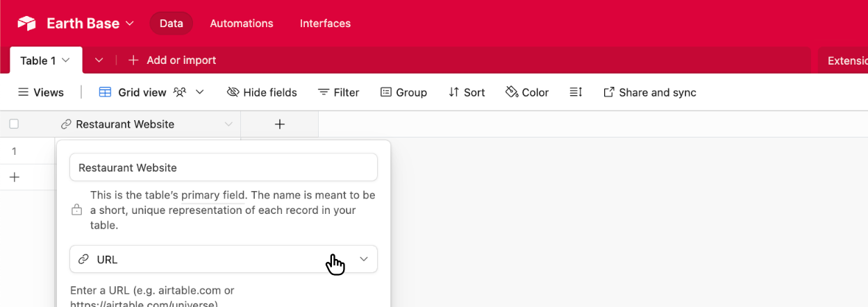This screenshot has width=868, height=307.
Task: Open the Restaurant Website column header dropdown arrow
Action: (228, 124)
